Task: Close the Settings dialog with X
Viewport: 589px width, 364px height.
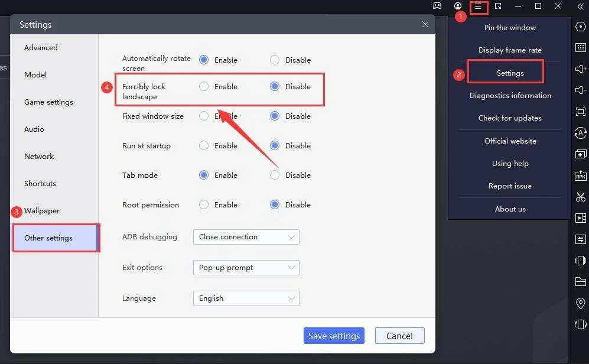Action: tap(425, 24)
